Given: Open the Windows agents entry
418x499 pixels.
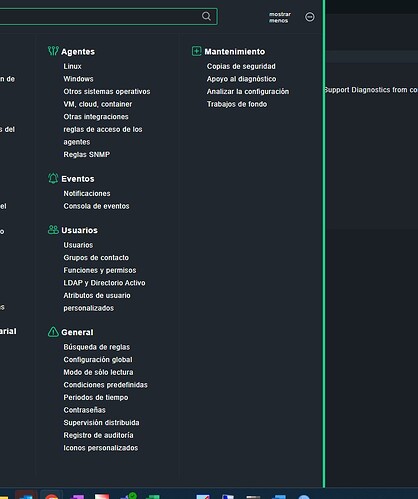Looking at the screenshot, I should click(78, 79).
